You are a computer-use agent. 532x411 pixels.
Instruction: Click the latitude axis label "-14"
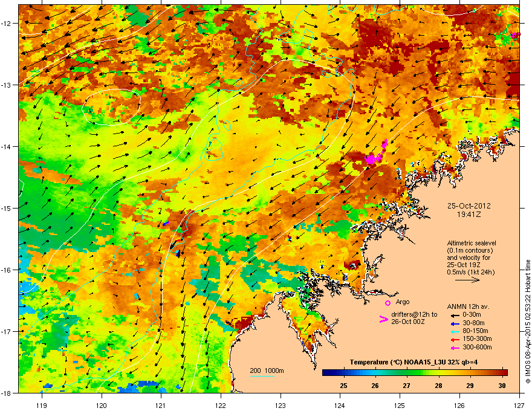click(x=6, y=146)
